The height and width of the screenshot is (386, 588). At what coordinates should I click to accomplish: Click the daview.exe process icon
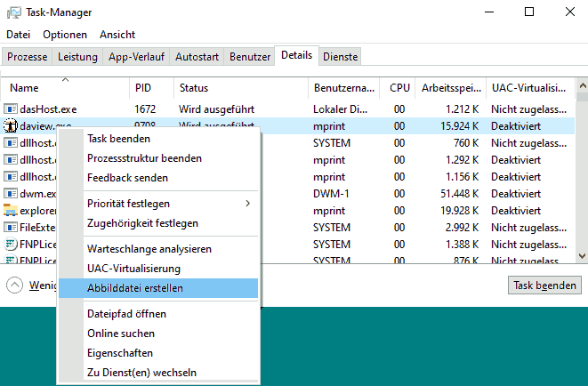tap(11, 126)
